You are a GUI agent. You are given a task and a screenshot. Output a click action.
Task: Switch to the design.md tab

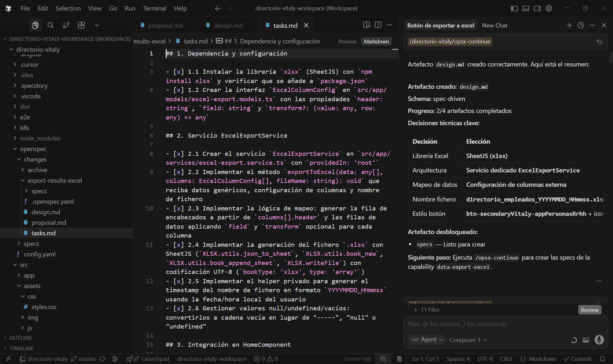228,26
